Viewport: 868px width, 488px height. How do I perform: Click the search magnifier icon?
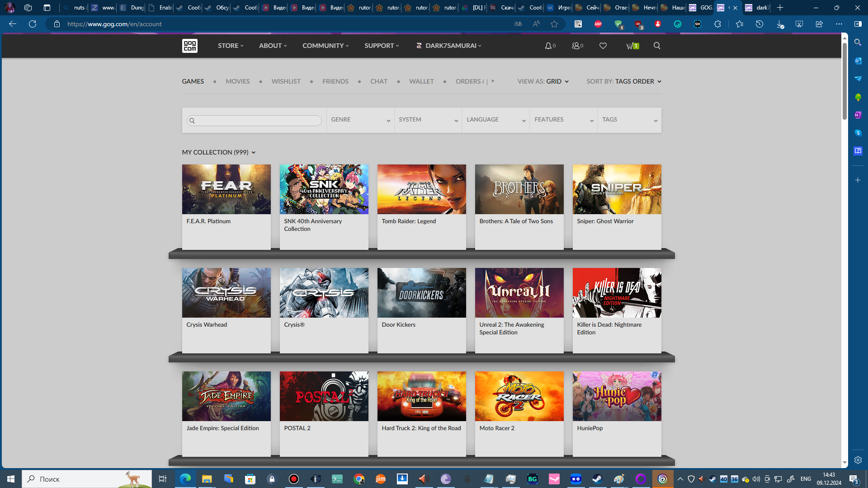click(657, 46)
